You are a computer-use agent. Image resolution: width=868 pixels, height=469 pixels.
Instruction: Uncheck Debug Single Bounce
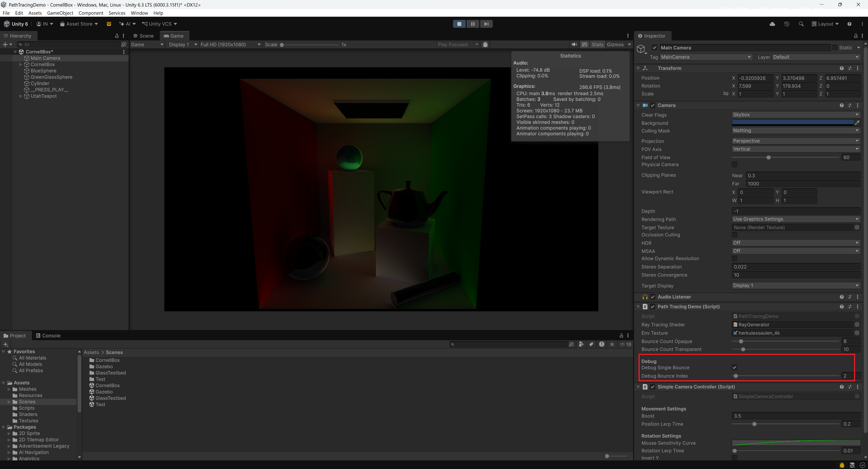[735, 368]
